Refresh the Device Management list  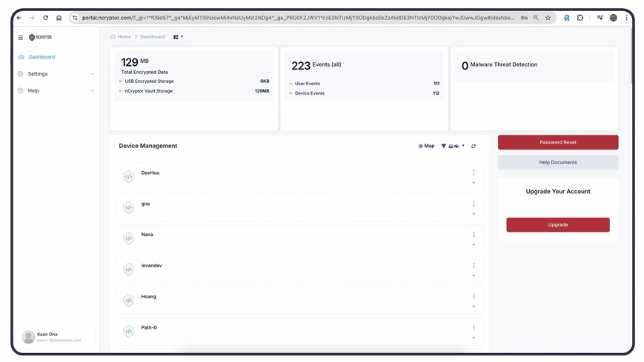474,146
